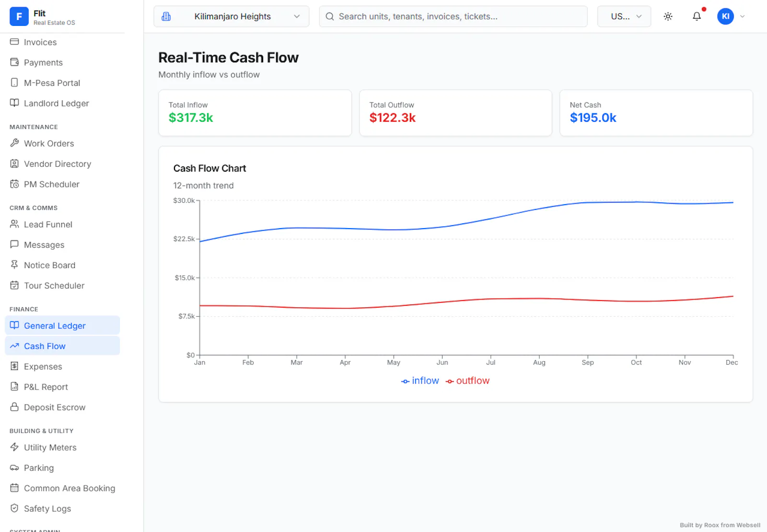Click the Cash Flow trend icon
This screenshot has height=532, width=767.
14,346
